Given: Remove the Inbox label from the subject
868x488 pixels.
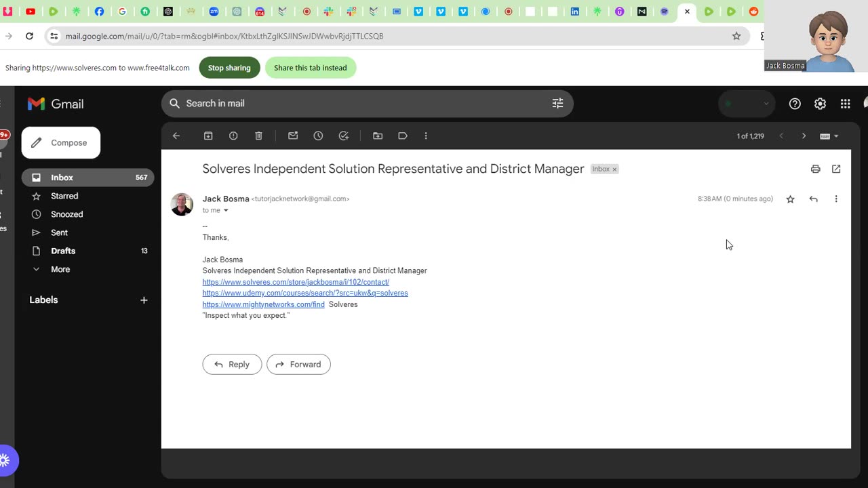Looking at the screenshot, I should pos(614,169).
